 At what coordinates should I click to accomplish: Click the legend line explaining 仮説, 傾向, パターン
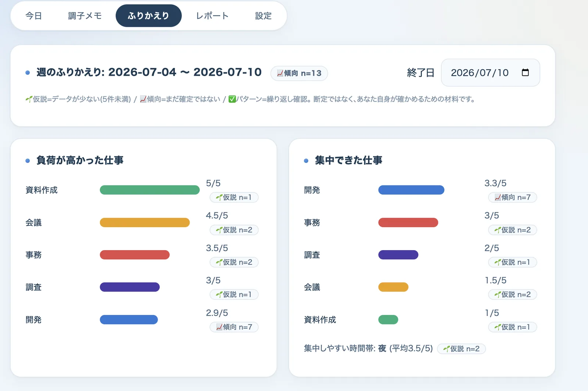[x=251, y=99]
